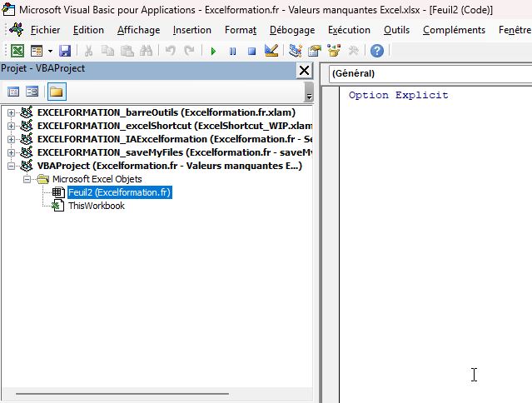The height and width of the screenshot is (403, 532).
Task: Expand EXCELFORMATION_barreOutils project node
Action: (11, 112)
